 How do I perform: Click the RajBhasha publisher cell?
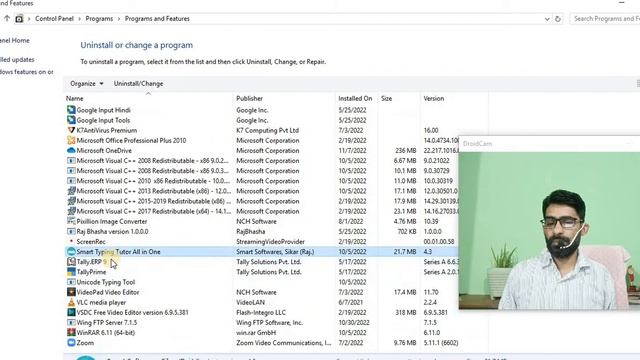click(x=251, y=231)
